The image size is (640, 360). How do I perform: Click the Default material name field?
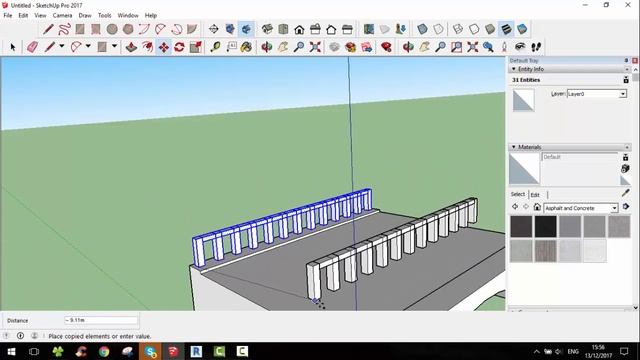pos(580,157)
